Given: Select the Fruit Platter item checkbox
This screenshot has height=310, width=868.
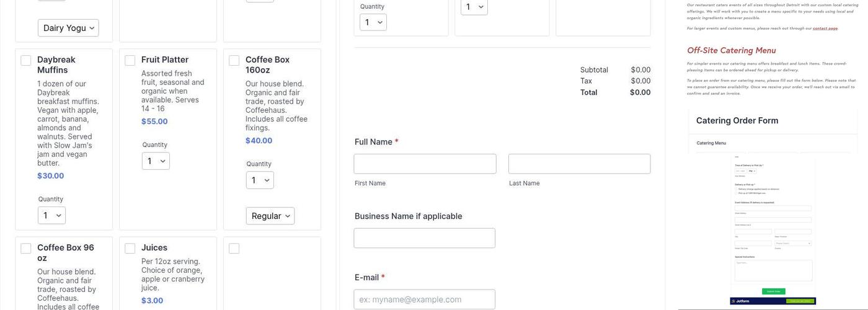Looking at the screenshot, I should [130, 61].
